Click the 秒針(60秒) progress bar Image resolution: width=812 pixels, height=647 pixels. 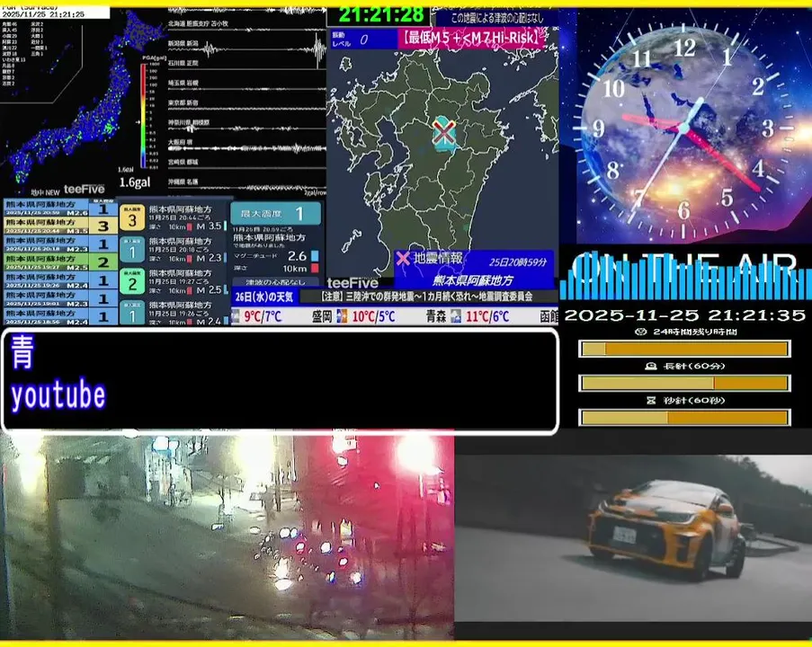[x=684, y=417]
